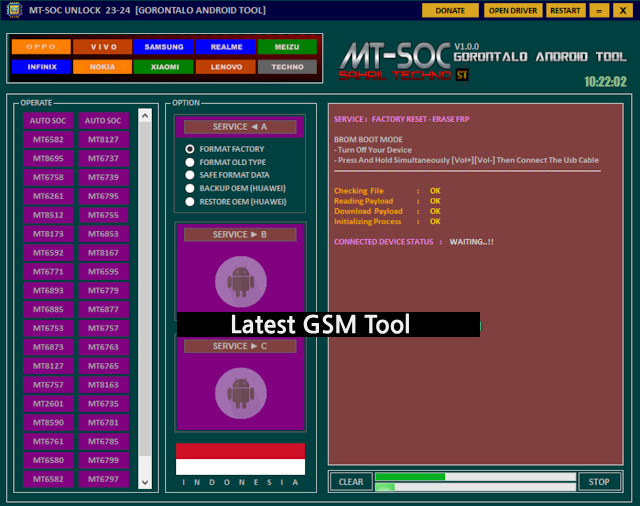Expand the Service B header
The height and width of the screenshot is (506, 640).
click(240, 235)
